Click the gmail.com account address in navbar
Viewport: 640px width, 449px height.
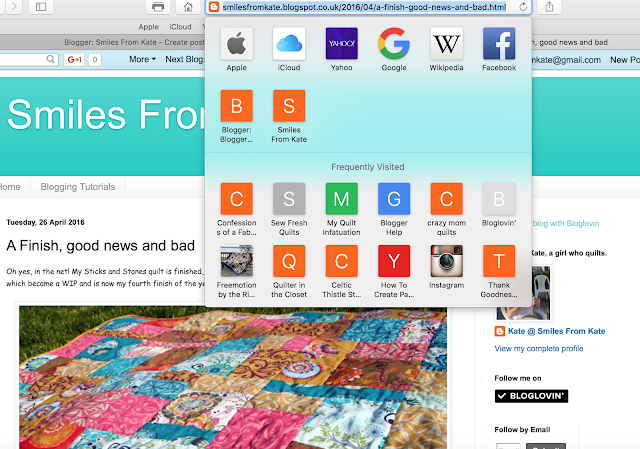coord(566,60)
